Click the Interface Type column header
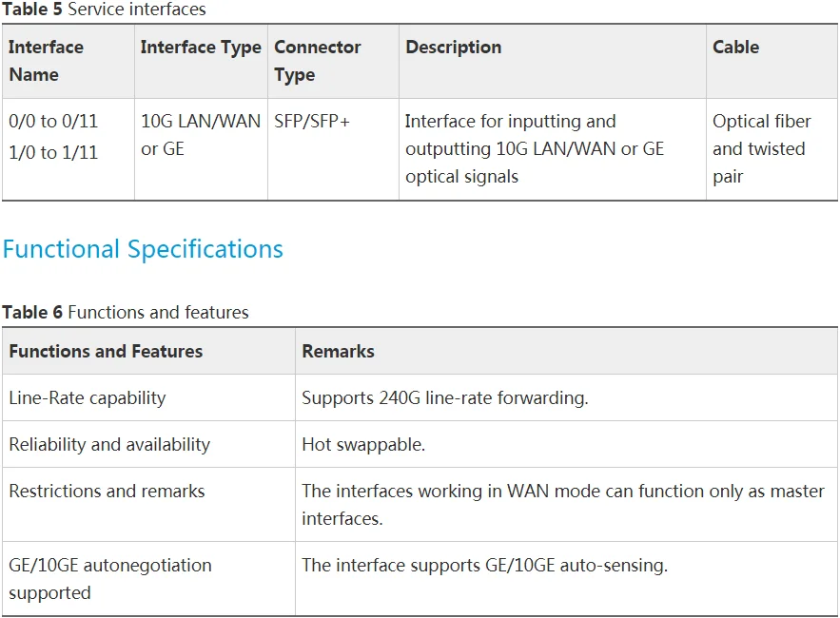The height and width of the screenshot is (618, 840). (x=201, y=61)
